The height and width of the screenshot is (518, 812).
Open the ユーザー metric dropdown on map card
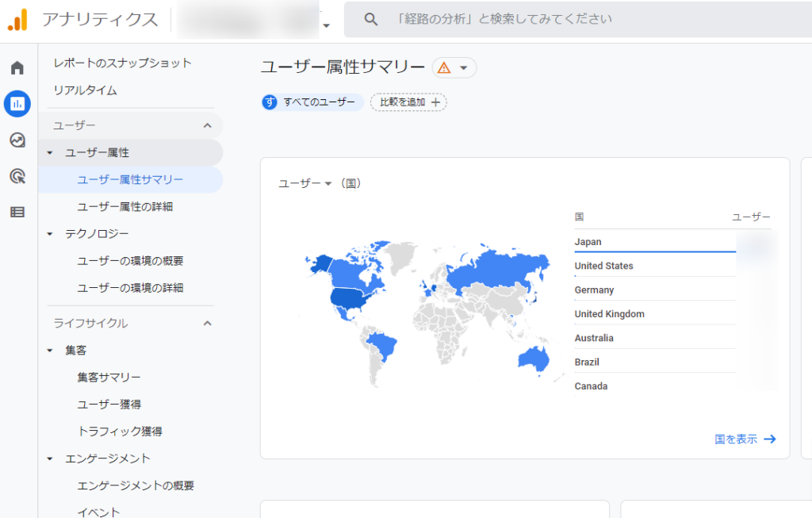click(305, 183)
